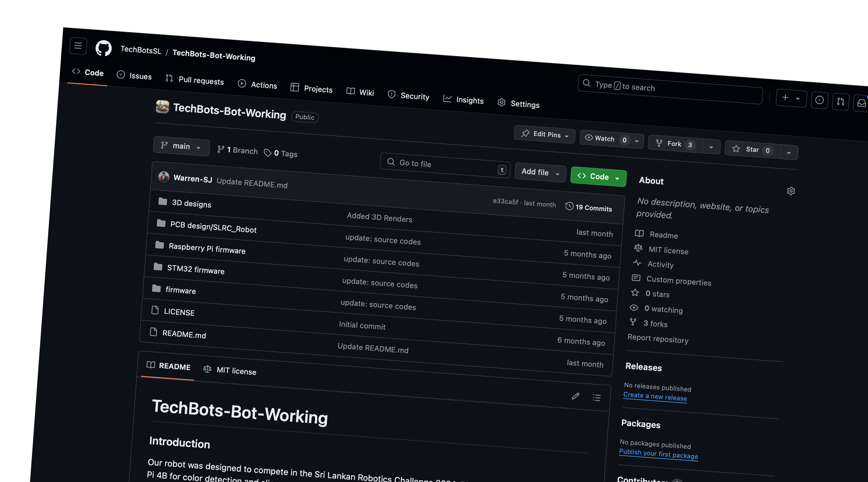Switch to the Issues tab
This screenshot has width=868, height=482.
point(134,76)
